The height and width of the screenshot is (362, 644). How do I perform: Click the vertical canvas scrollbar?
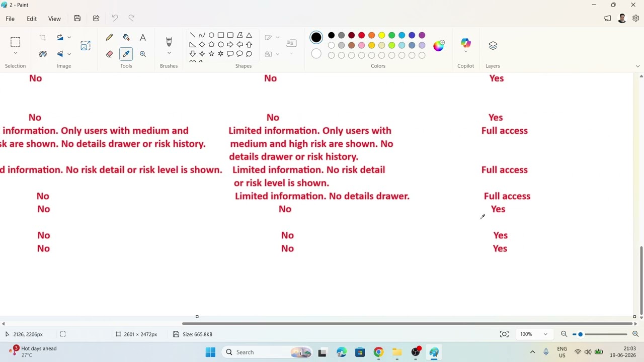[x=641, y=281]
